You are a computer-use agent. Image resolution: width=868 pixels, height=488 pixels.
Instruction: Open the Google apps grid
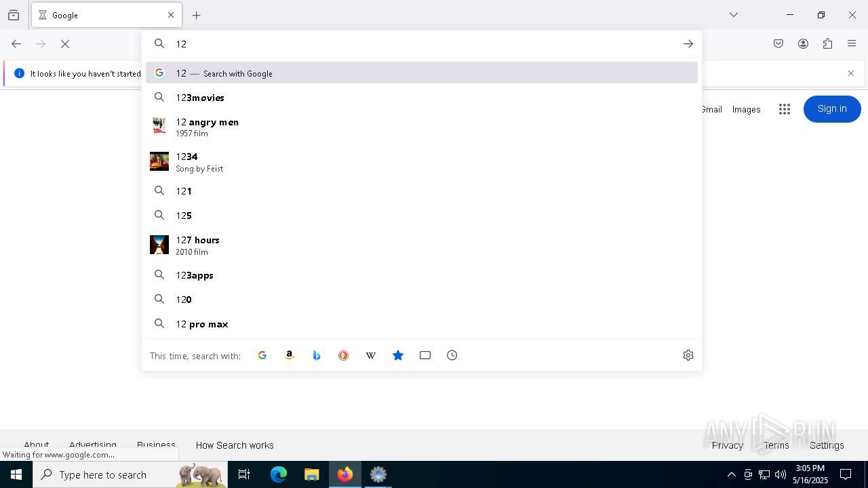785,109
